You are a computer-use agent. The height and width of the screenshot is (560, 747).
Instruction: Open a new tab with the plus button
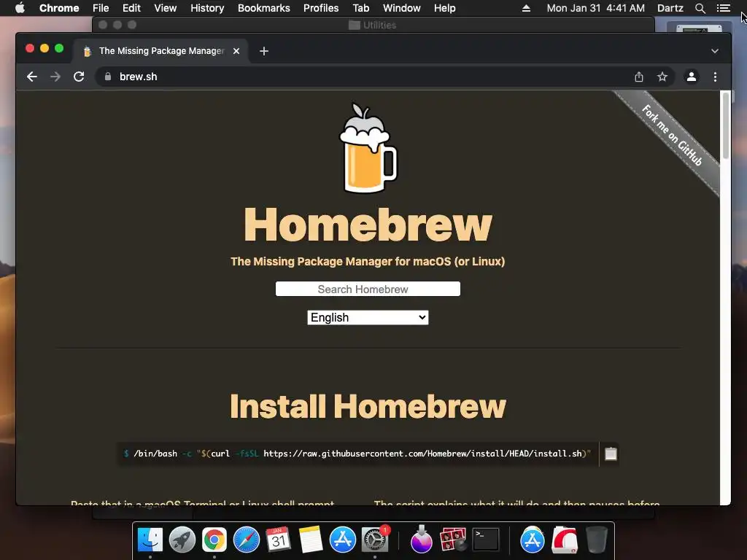(264, 51)
